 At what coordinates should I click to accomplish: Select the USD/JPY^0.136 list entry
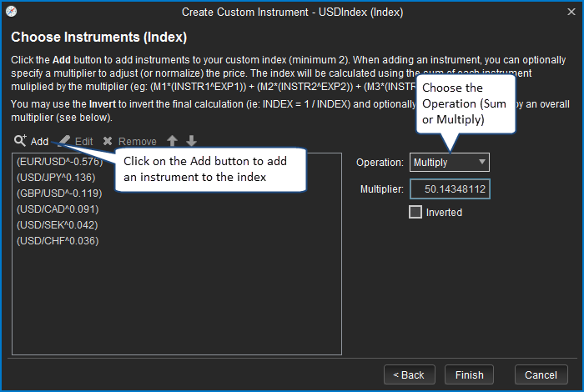point(56,178)
